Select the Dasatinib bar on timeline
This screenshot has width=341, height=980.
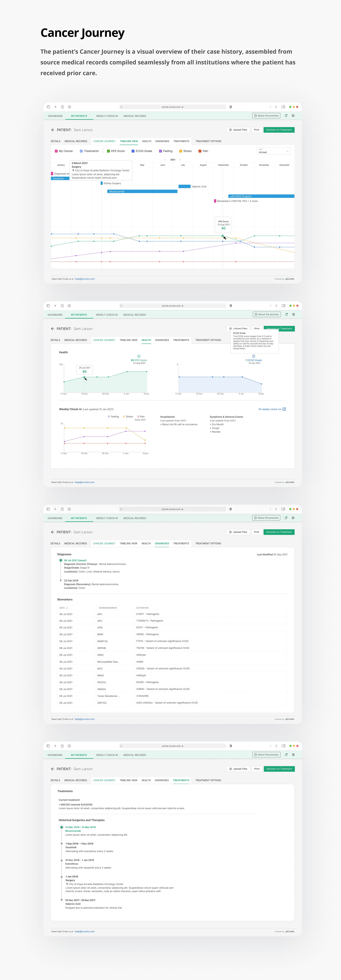60,178
